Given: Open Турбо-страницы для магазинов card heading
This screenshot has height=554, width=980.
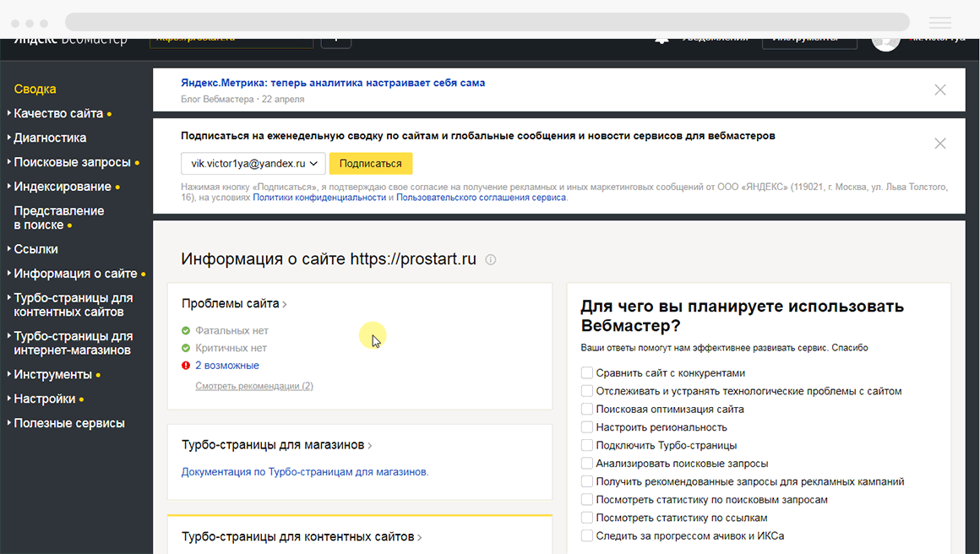Looking at the screenshot, I should pyautogui.click(x=277, y=445).
